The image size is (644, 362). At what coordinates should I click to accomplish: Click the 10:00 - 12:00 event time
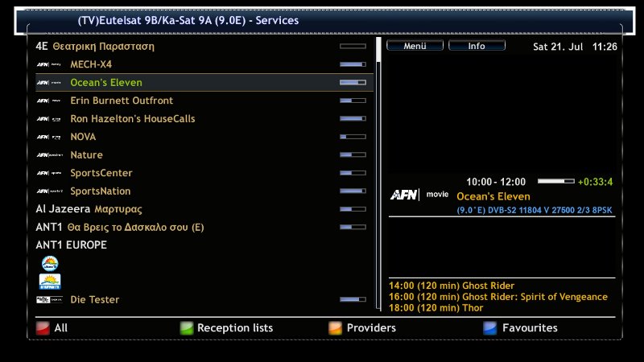coord(496,182)
